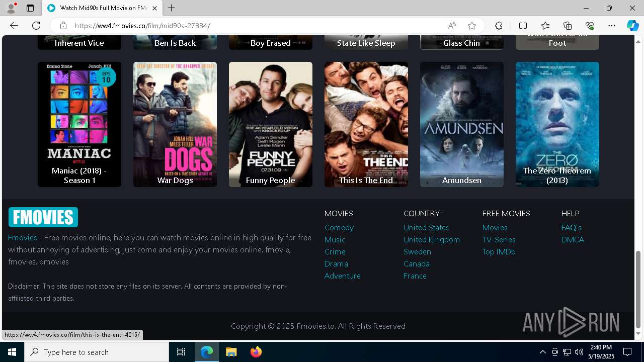The image size is (644, 362).
Task: Open the Amundsen movie poster
Action: pyautogui.click(x=462, y=124)
